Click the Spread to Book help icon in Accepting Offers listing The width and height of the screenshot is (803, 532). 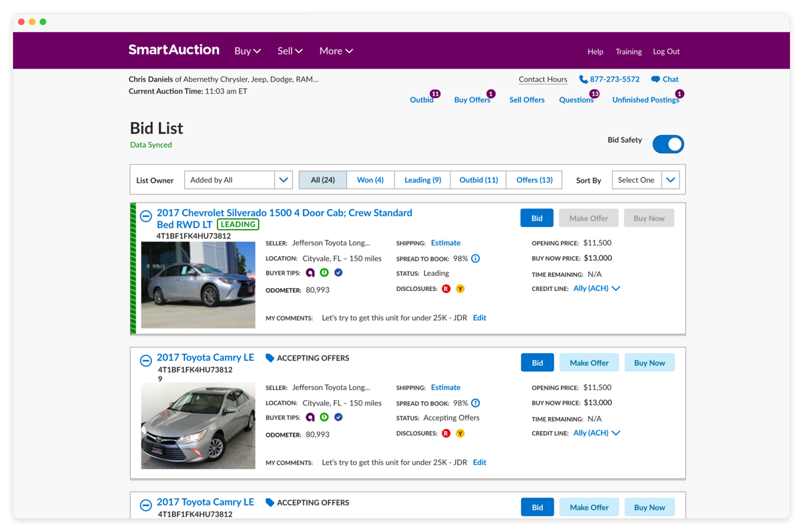[x=476, y=403]
